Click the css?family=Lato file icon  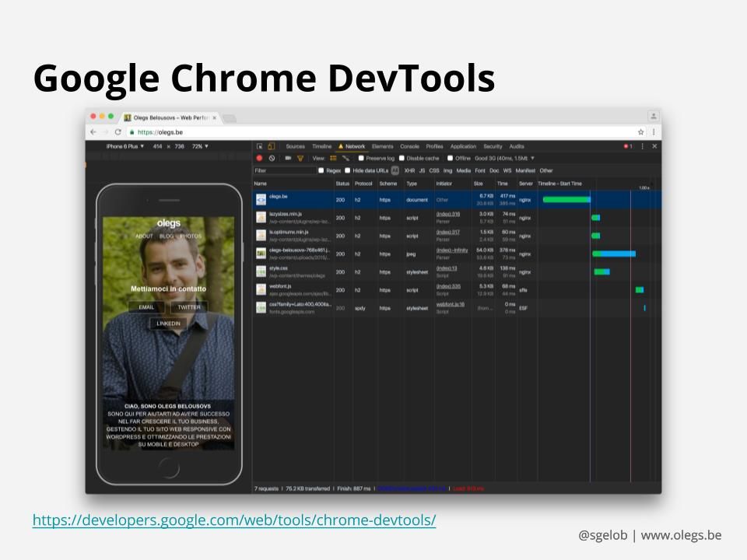point(261,308)
